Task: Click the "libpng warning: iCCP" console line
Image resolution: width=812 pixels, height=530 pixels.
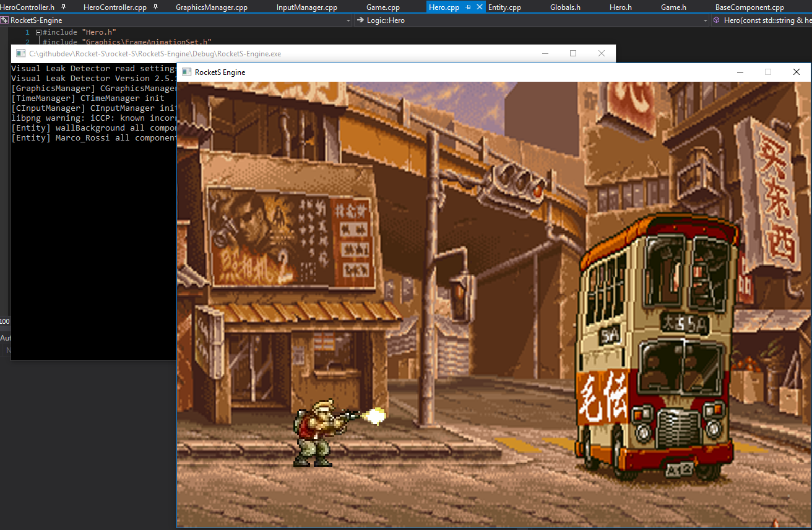Action: [x=94, y=118]
